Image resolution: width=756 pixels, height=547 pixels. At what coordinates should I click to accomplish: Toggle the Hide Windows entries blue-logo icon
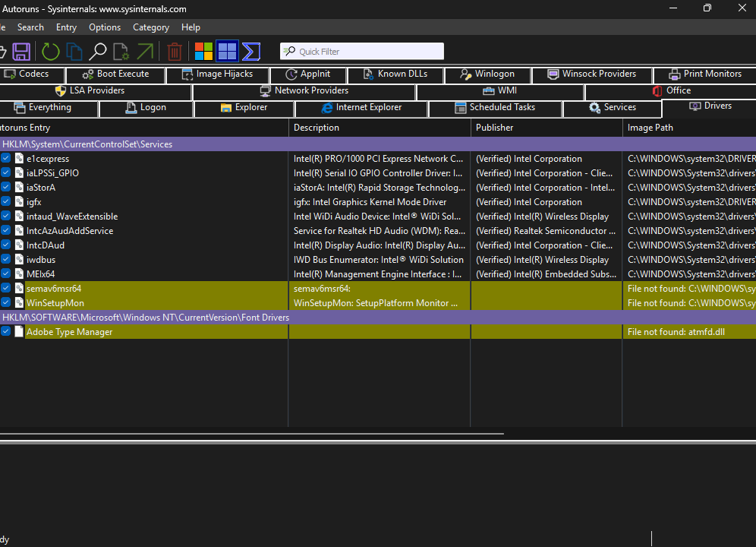(227, 51)
